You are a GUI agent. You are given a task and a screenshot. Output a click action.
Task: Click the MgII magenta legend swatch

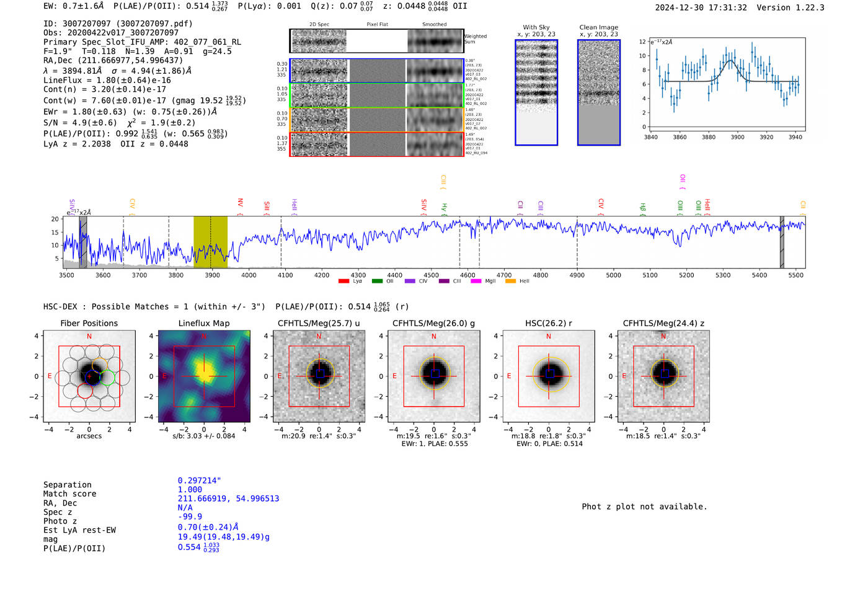pyautogui.click(x=476, y=282)
